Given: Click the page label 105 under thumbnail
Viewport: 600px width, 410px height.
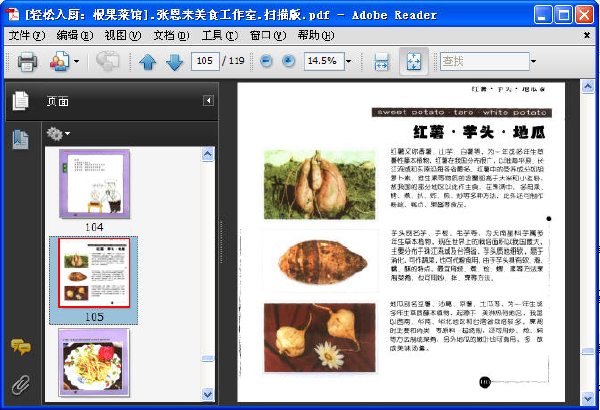Looking at the screenshot, I should coord(94,317).
